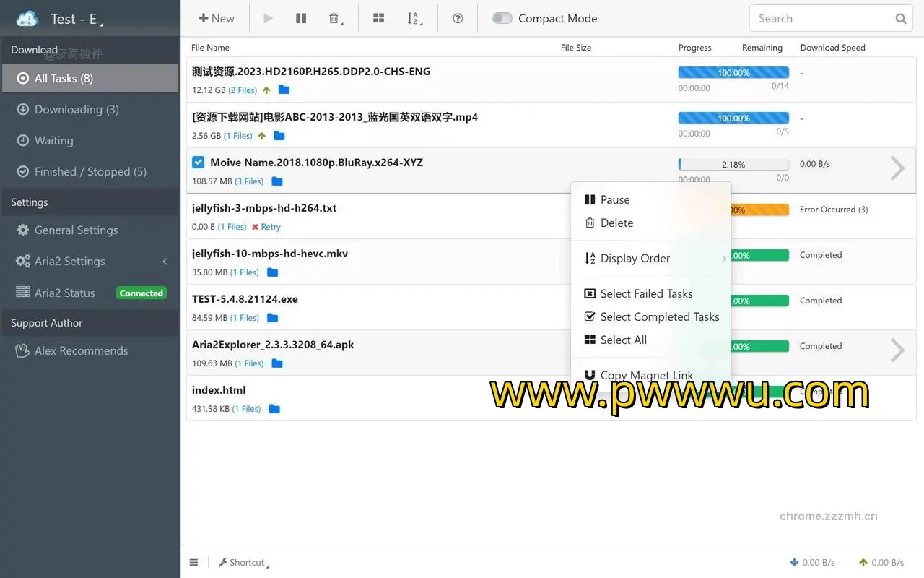Open folder icon for TEST-5.4.8.21124.exe
Viewport: 924px width, 578px height.
pyautogui.click(x=273, y=318)
